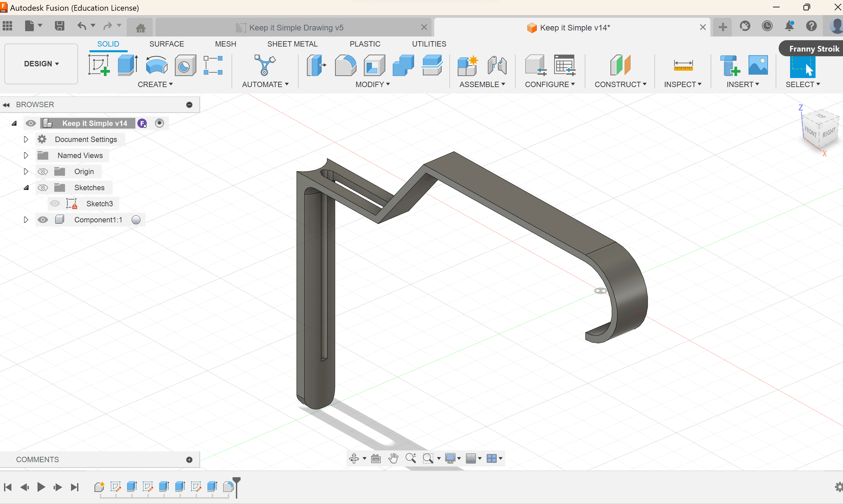
Task: Jump to timeline end
Action: tap(75, 487)
